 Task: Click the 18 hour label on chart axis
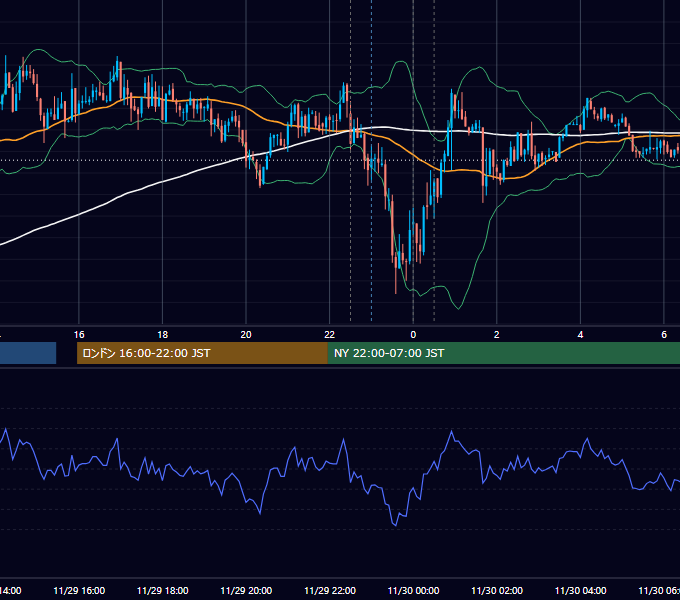coord(163,335)
